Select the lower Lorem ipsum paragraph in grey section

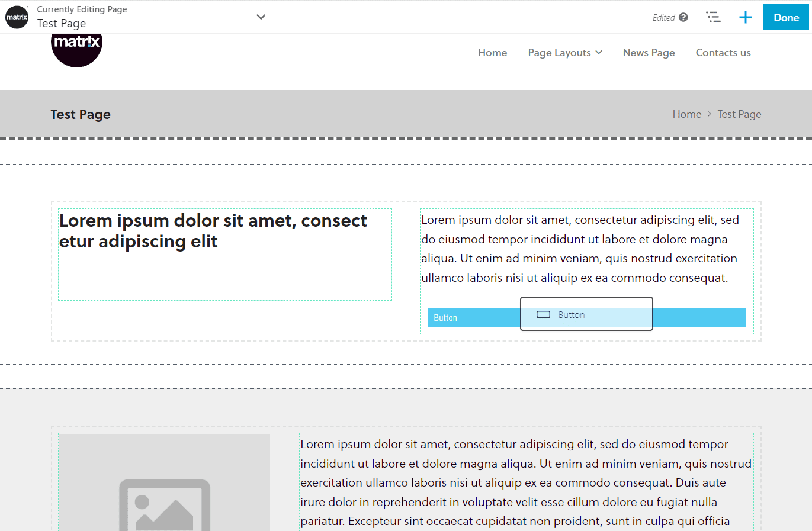click(x=527, y=482)
